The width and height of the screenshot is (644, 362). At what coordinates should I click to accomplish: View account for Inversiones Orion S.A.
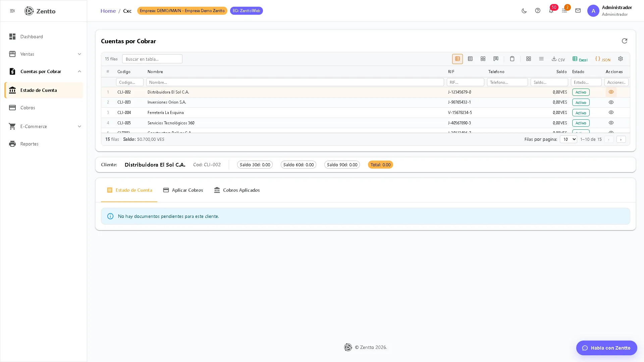click(x=611, y=102)
